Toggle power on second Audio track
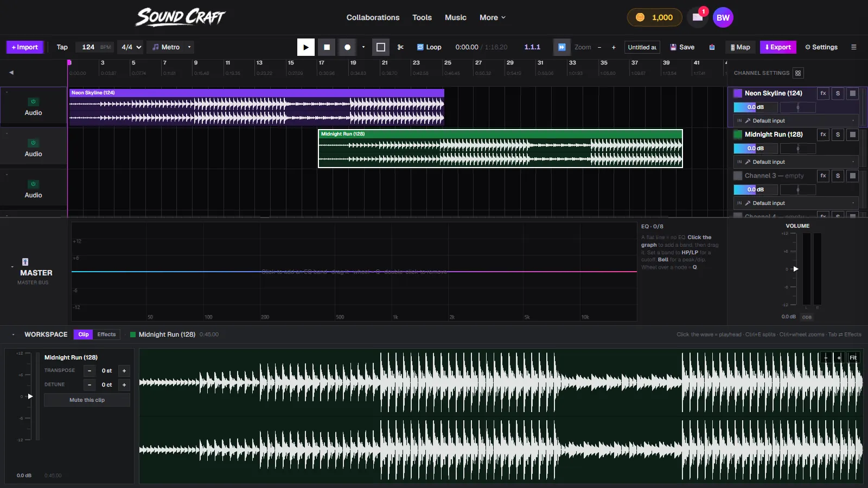868x488 pixels. 33,143
